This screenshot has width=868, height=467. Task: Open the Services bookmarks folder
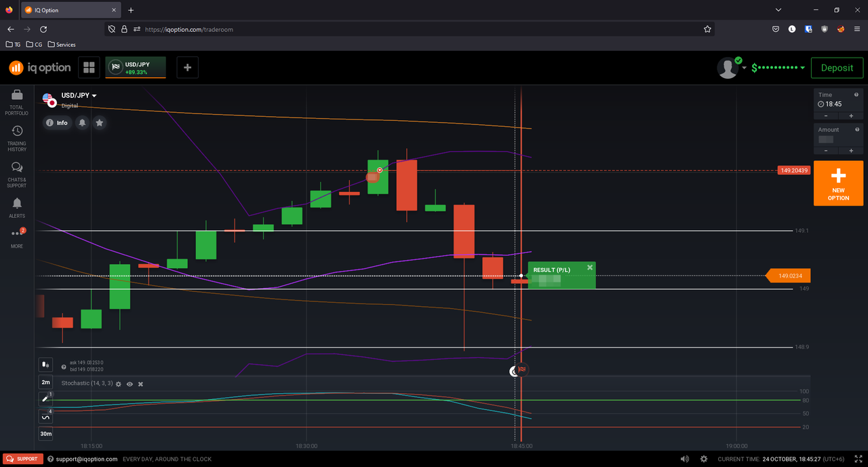62,45
